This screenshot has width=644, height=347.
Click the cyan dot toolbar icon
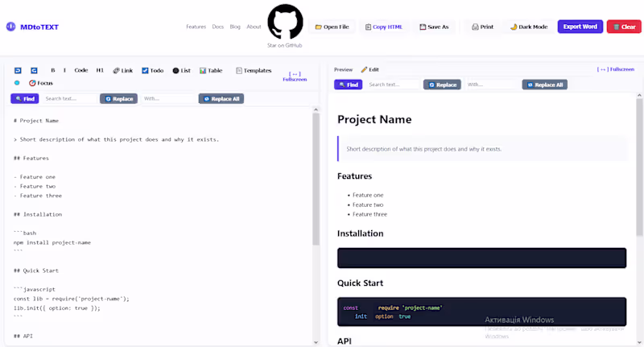tap(17, 83)
